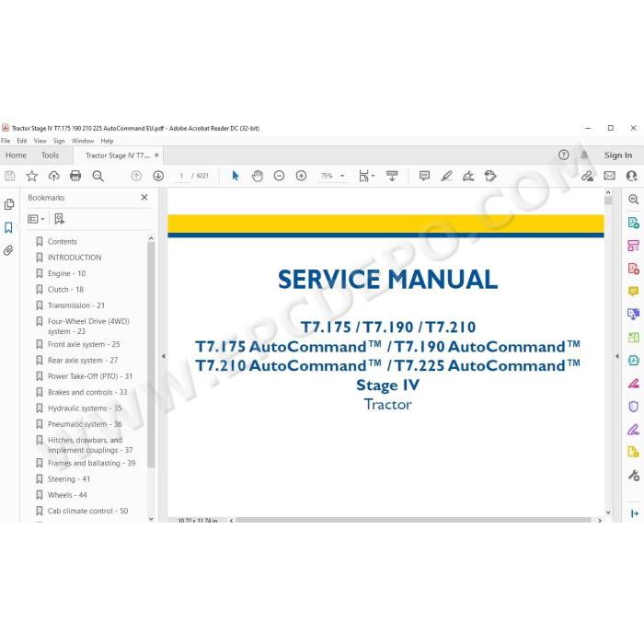Open the Edit menu
Viewport: 644px width, 644px height.
22,141
